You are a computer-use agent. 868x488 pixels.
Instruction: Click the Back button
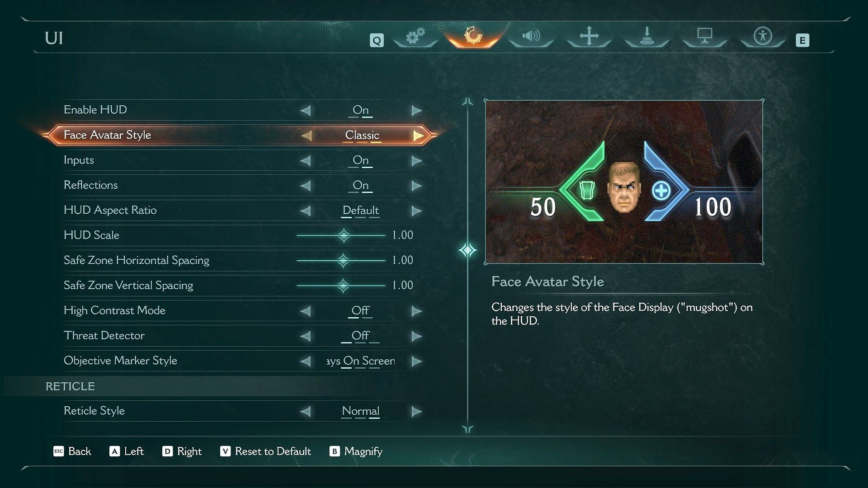(x=72, y=451)
